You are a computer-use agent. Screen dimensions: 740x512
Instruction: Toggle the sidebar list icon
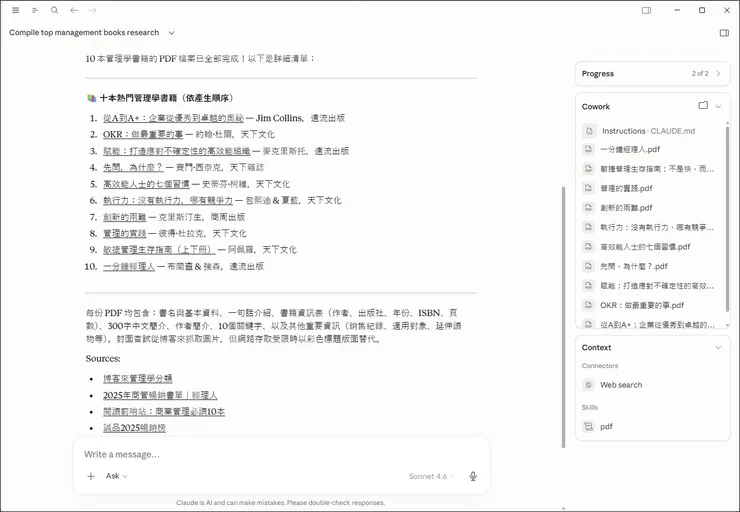point(35,10)
